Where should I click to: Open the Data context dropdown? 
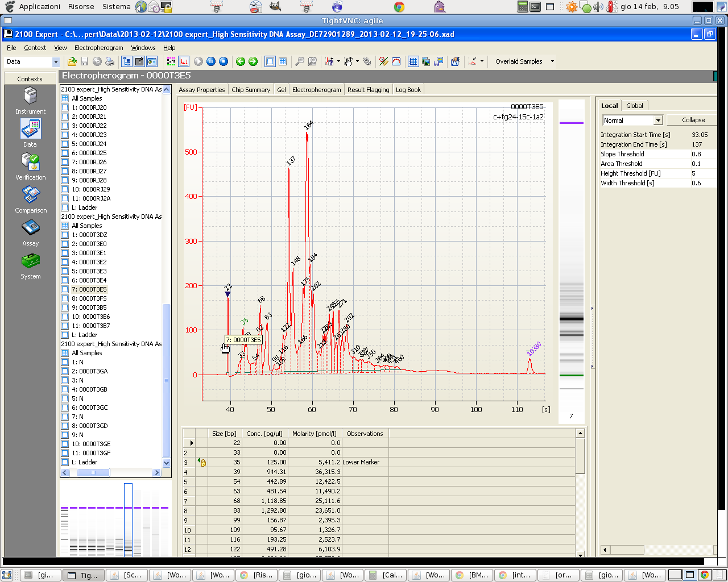(x=56, y=61)
